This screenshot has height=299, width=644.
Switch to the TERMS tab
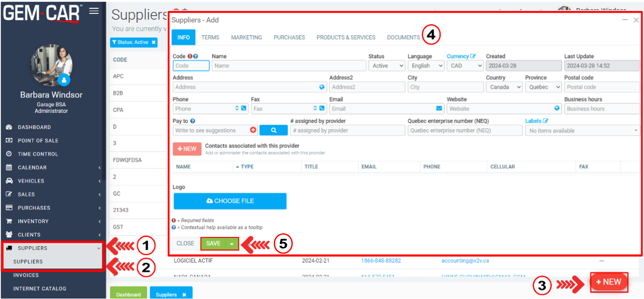[x=210, y=37]
